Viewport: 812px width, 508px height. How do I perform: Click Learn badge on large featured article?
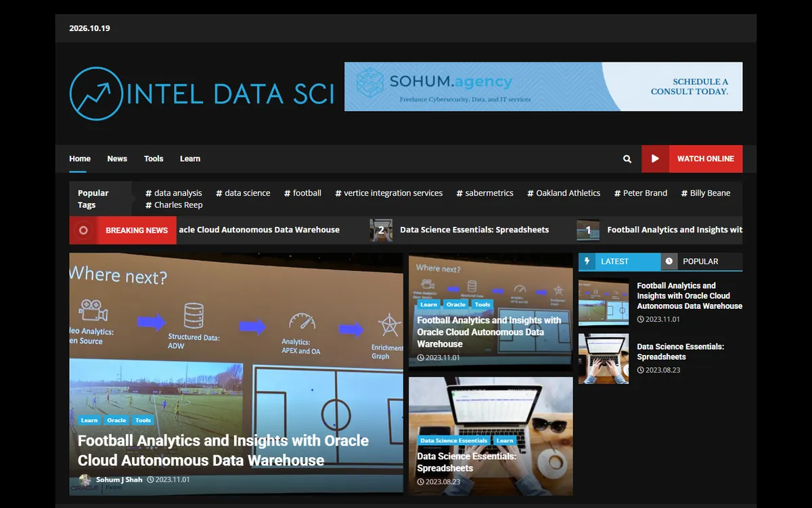coord(89,421)
